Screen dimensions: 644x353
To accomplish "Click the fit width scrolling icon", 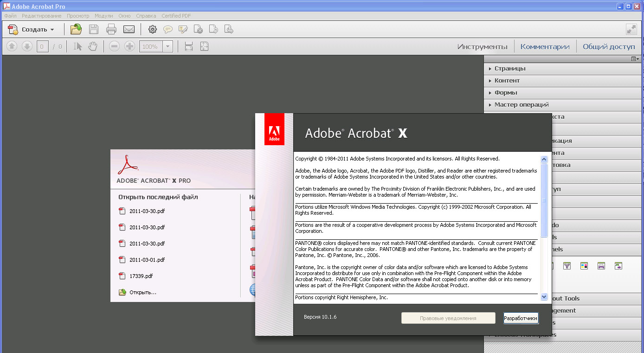I will (189, 46).
